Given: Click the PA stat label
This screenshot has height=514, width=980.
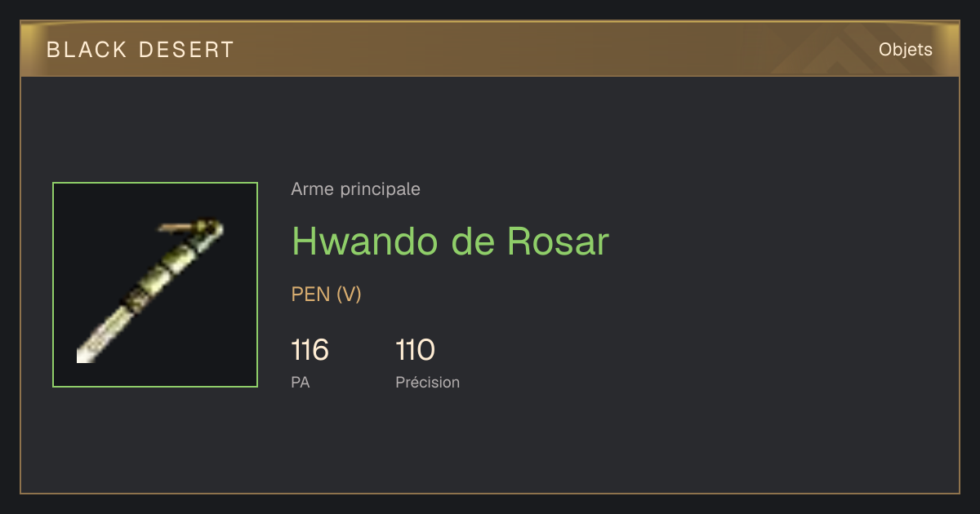Looking at the screenshot, I should click(300, 382).
